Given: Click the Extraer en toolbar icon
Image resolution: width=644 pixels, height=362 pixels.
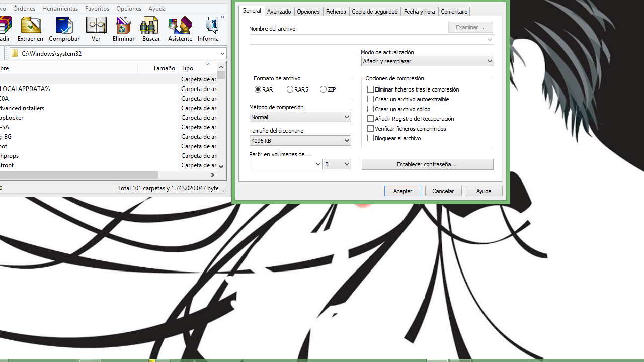Looking at the screenshot, I should click(30, 29).
